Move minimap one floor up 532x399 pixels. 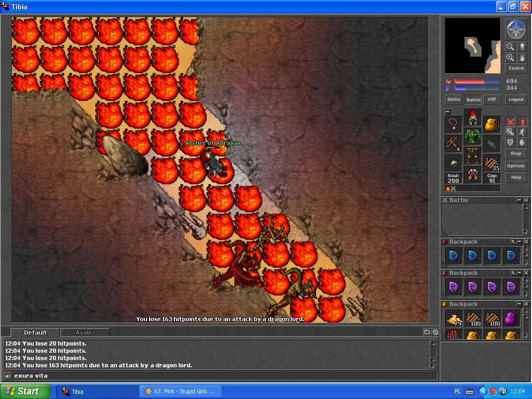pyautogui.click(x=522, y=47)
